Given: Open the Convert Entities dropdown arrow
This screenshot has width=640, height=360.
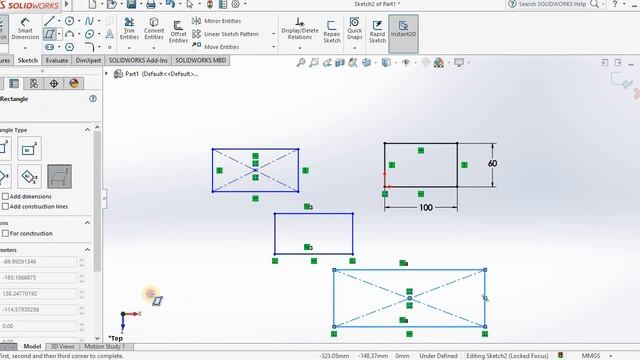Looking at the screenshot, I should [154, 48].
